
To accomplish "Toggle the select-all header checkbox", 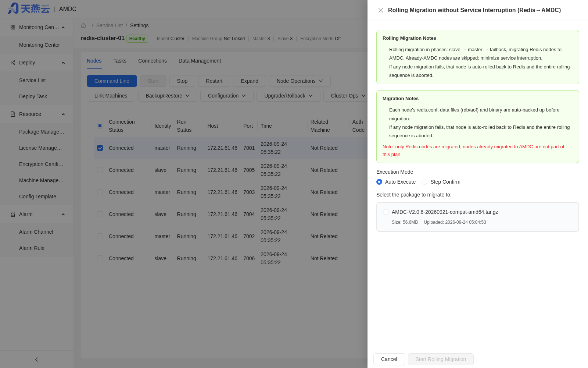I will coord(100,126).
